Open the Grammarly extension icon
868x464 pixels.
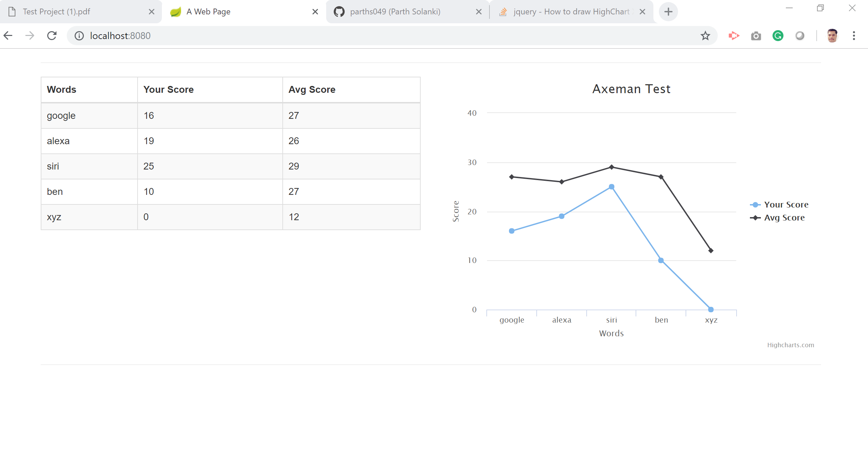(x=778, y=36)
